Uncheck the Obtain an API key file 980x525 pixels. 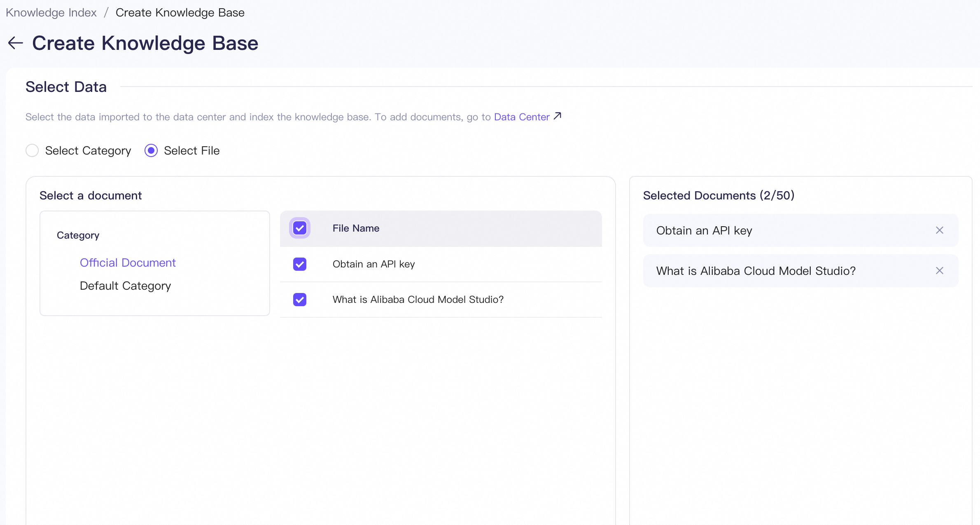pyautogui.click(x=300, y=264)
